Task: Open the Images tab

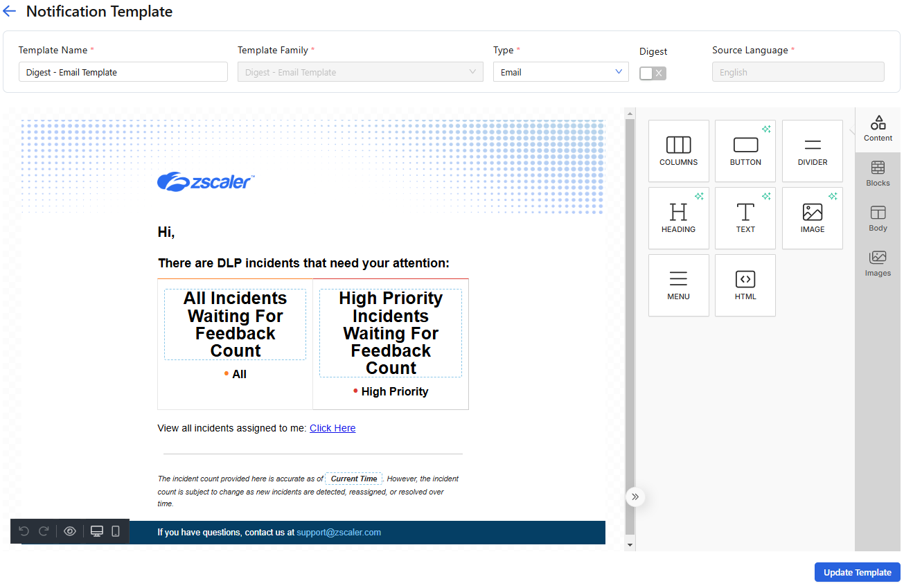Action: point(878,264)
